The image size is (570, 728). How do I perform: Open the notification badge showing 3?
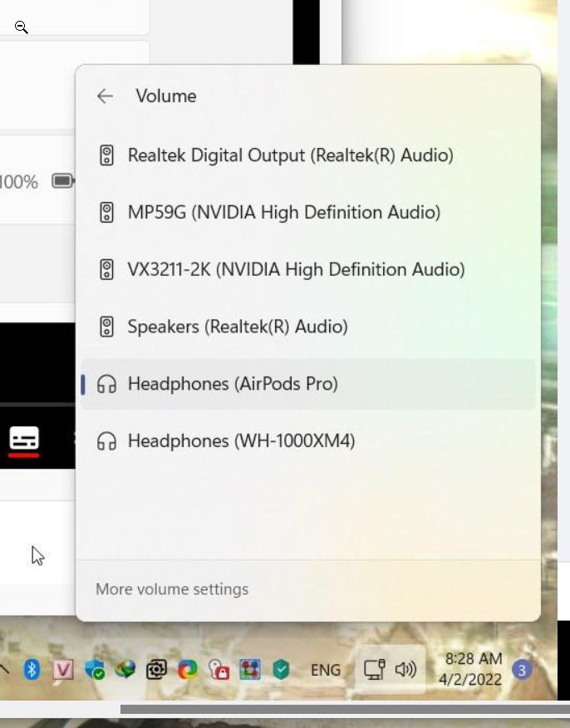click(522, 669)
